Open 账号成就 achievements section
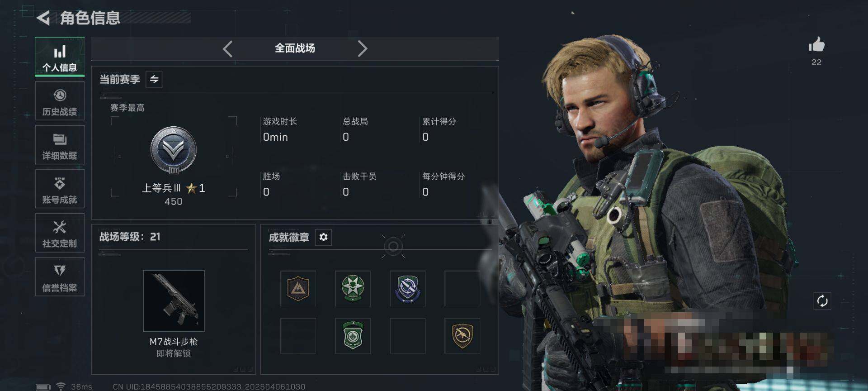 coord(60,189)
